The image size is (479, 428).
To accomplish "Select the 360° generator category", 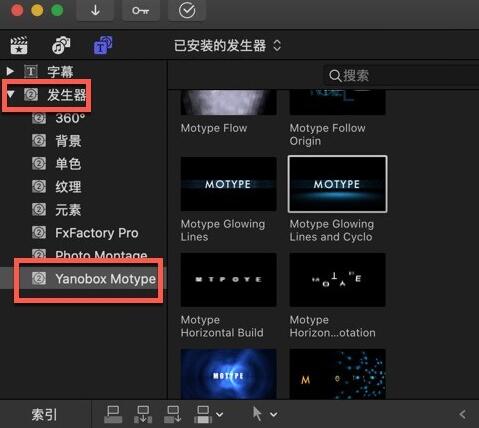I will click(70, 118).
